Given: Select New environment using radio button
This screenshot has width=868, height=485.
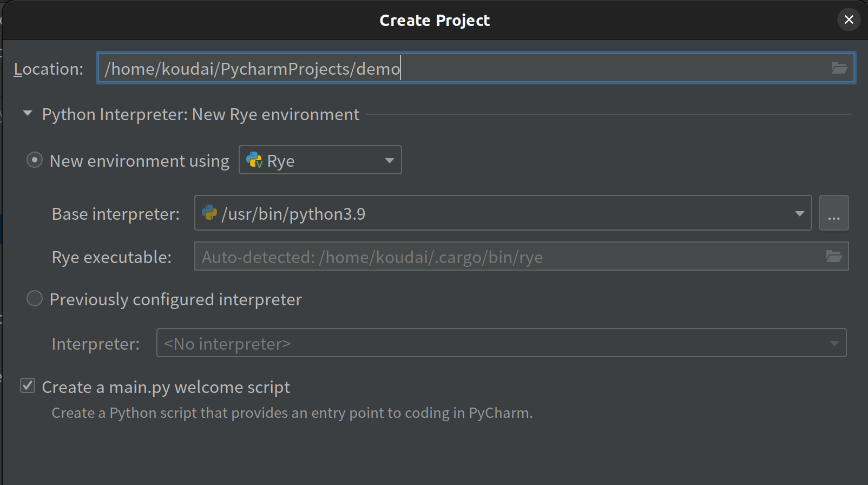Looking at the screenshot, I should (35, 160).
